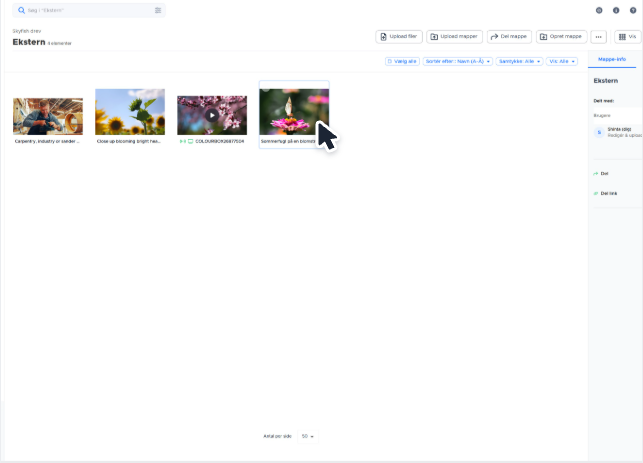Click the user avatar 'S' in shared list
This screenshot has height=463, width=643.
point(599,132)
